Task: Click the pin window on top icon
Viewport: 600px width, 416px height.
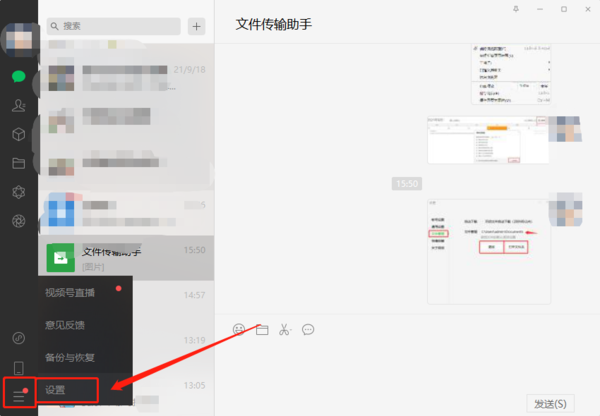Action: (x=516, y=9)
